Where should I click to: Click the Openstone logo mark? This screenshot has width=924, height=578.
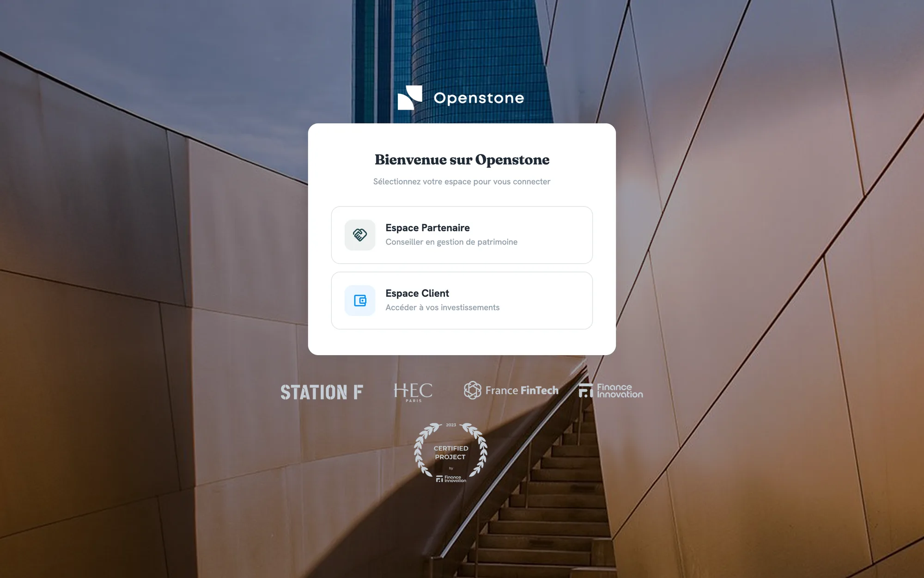pyautogui.click(x=410, y=98)
